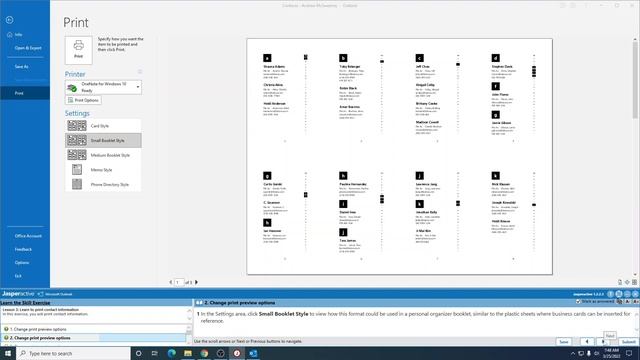Select Save As in the sidebar
Screen dimensions: 640x360
21,67
